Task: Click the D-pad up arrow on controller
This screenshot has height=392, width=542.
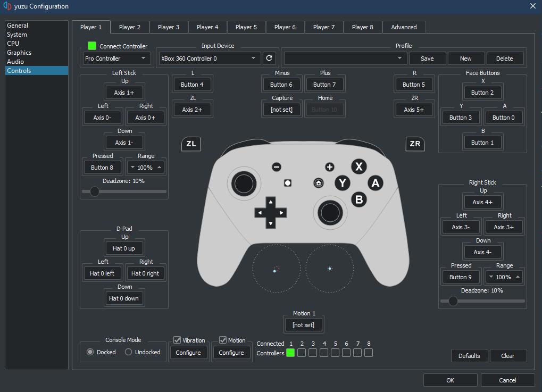Action: click(271, 202)
